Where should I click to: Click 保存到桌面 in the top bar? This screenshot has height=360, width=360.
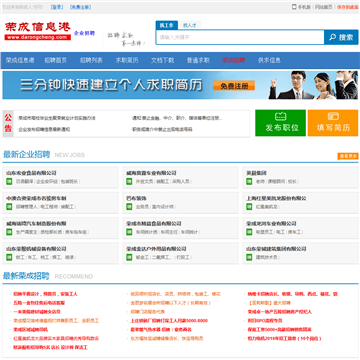[348, 7]
